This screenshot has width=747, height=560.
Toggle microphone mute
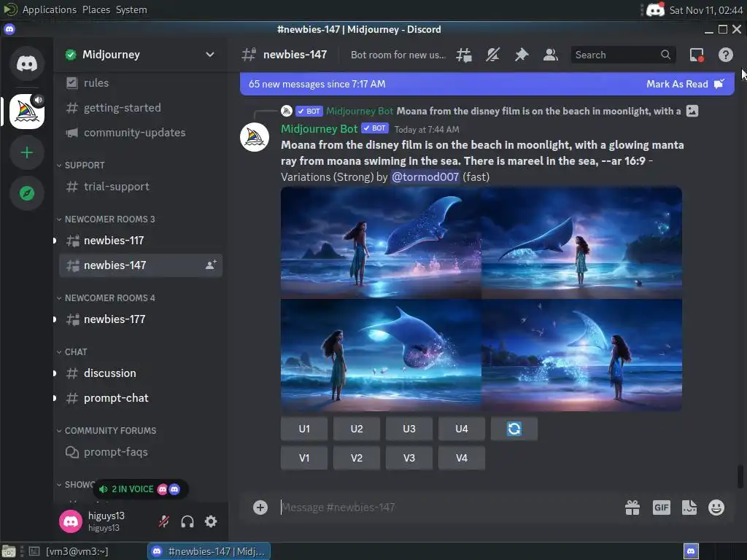(163, 521)
